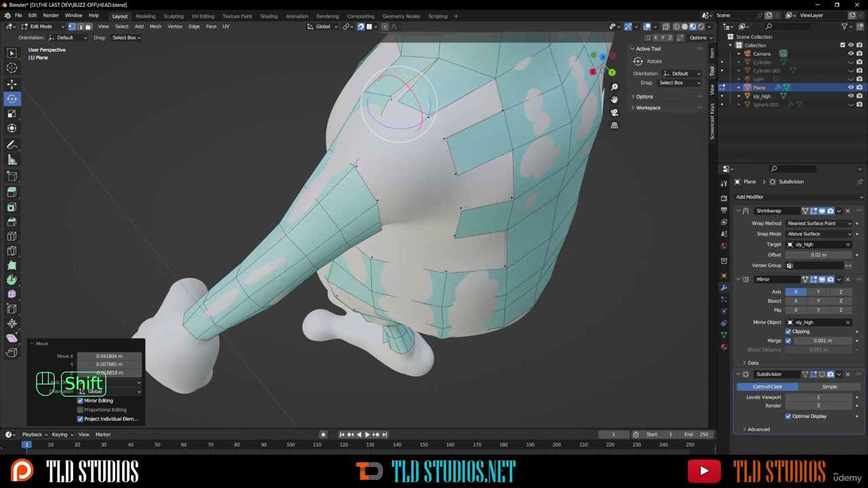The image size is (868, 488).
Task: Select the Scale tool in left toolbar
Action: (x=12, y=114)
